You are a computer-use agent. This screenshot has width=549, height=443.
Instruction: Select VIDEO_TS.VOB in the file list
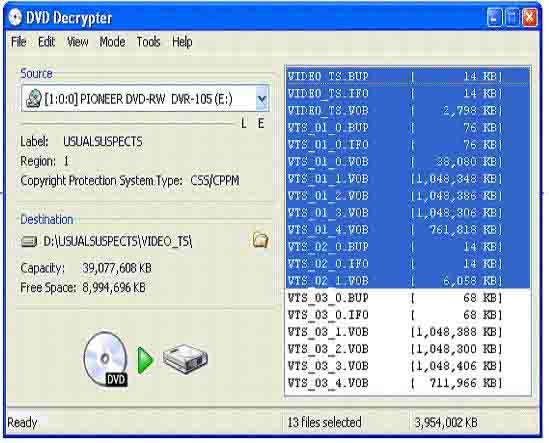click(408, 110)
